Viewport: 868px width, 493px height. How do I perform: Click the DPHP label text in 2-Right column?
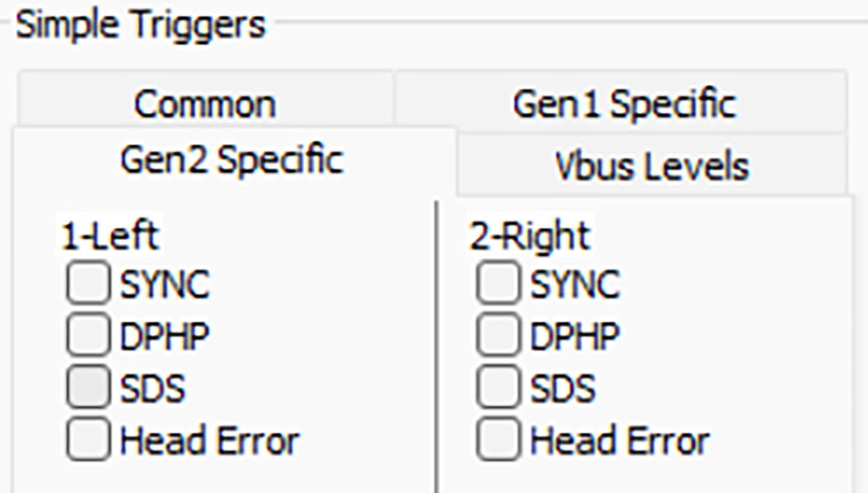coord(574,336)
